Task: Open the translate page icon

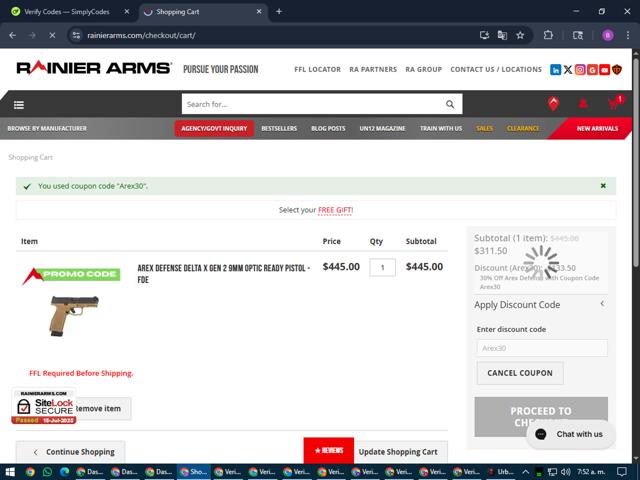Action: click(502, 36)
